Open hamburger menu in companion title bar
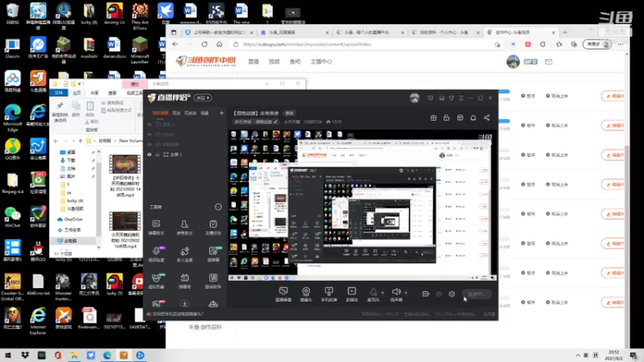 coord(461,98)
